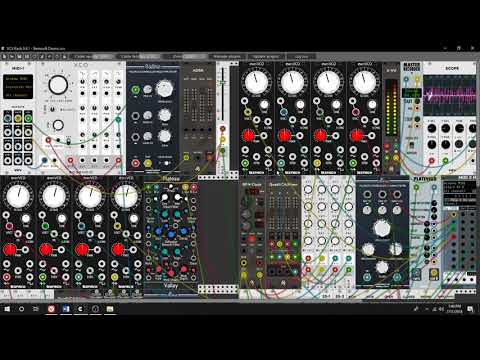Click the green bottom-left jack on first top-row EvenVCO
The image size is (480, 360).
(x=245, y=163)
